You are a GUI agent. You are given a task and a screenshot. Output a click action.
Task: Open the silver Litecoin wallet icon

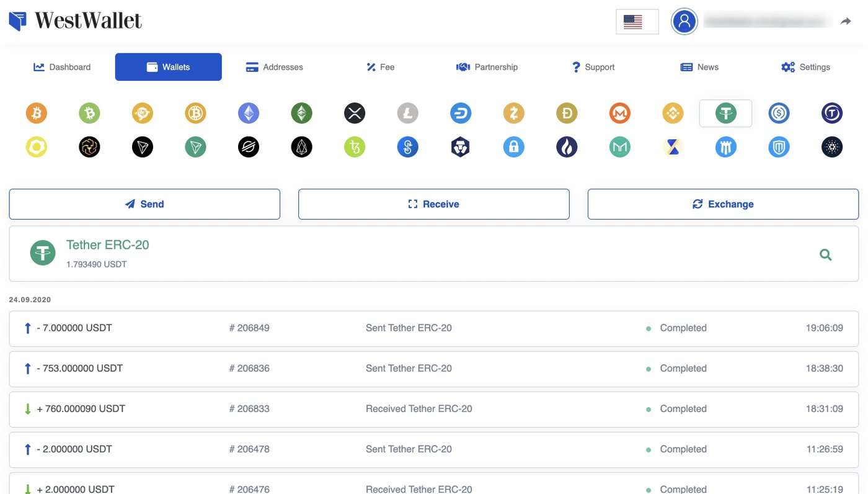(407, 114)
